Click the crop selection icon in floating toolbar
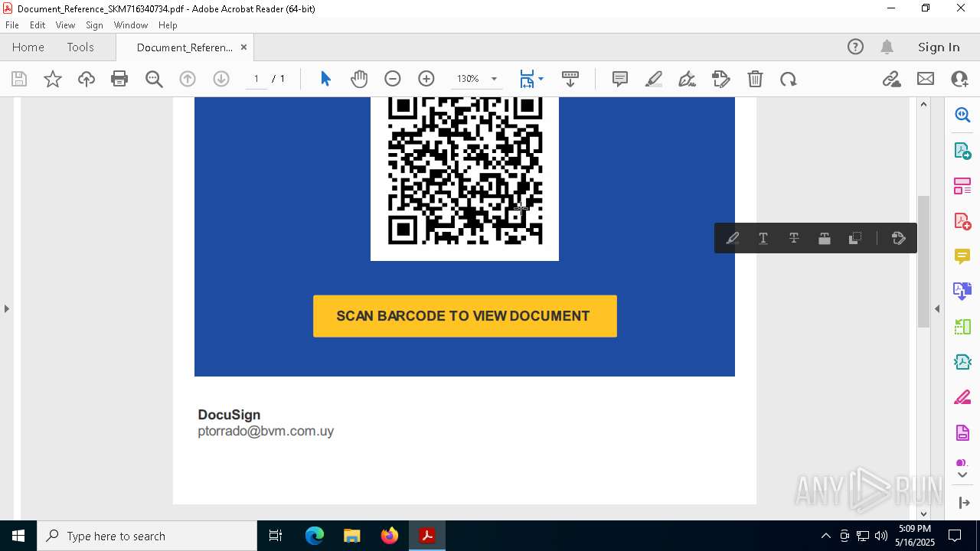This screenshot has width=980, height=551. point(855,238)
